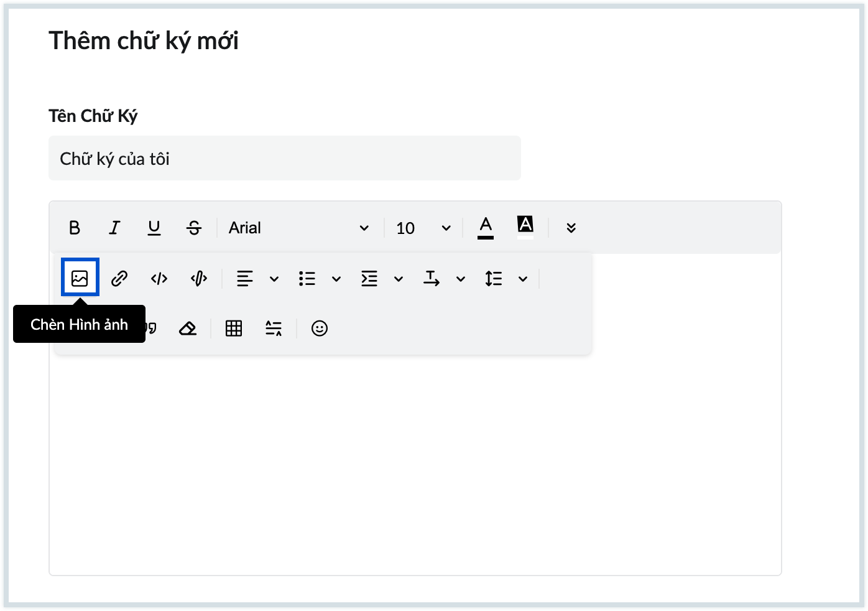This screenshot has height=611, width=868.
Task: Insert a hyperlink with the link icon
Action: click(119, 278)
